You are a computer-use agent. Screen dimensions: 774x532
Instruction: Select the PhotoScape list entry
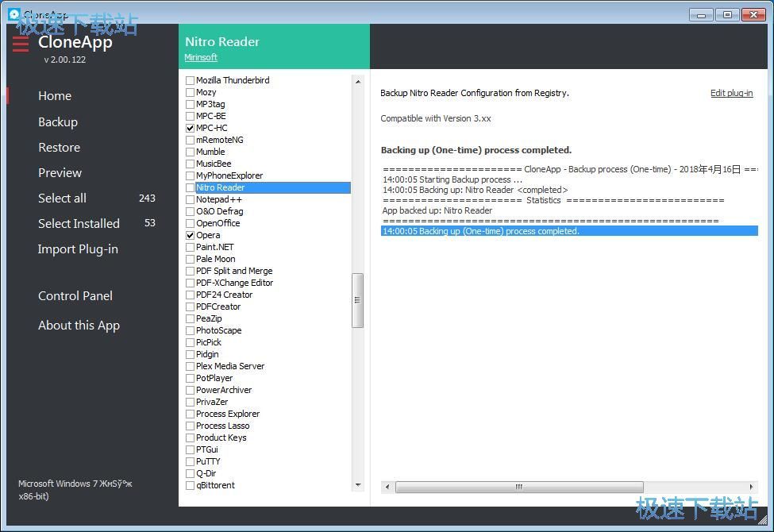[x=219, y=330]
